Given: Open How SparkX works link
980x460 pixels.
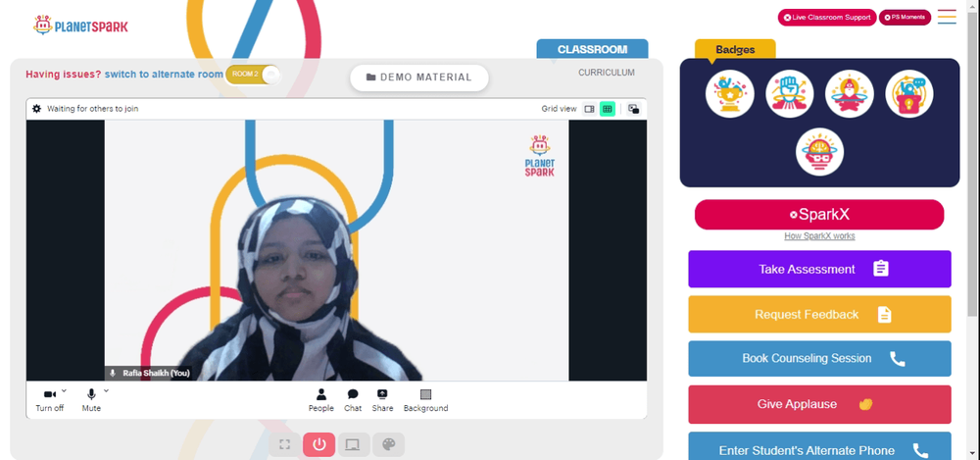Looking at the screenshot, I should [x=819, y=236].
